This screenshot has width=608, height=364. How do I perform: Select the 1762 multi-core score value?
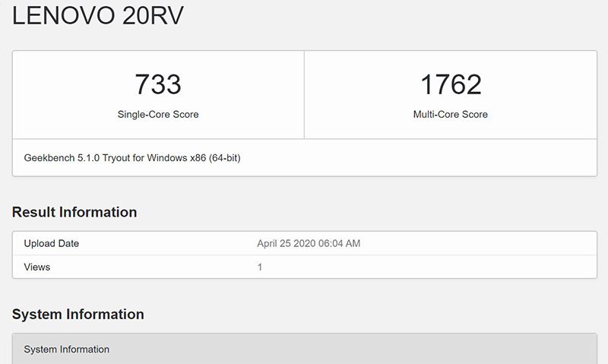451,84
